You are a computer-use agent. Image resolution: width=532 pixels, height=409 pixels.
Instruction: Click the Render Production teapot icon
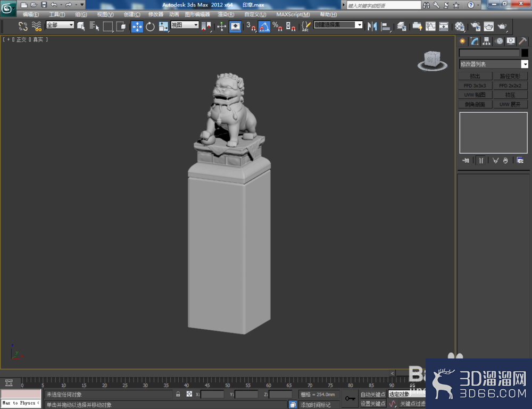tap(502, 27)
